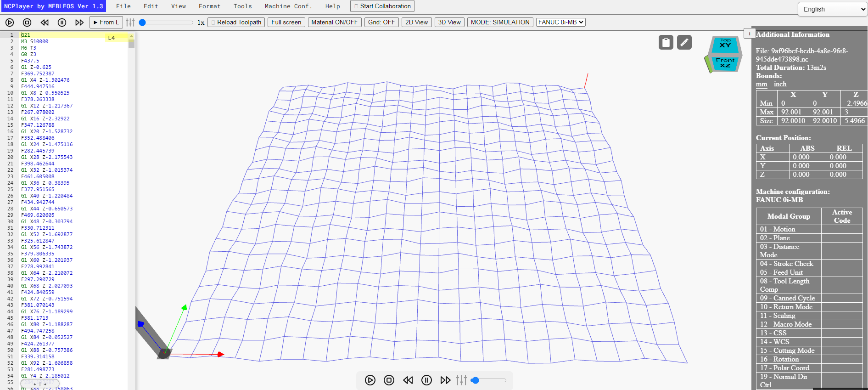Open the Help menu
Viewport: 868px width, 390px height.
tap(333, 6)
